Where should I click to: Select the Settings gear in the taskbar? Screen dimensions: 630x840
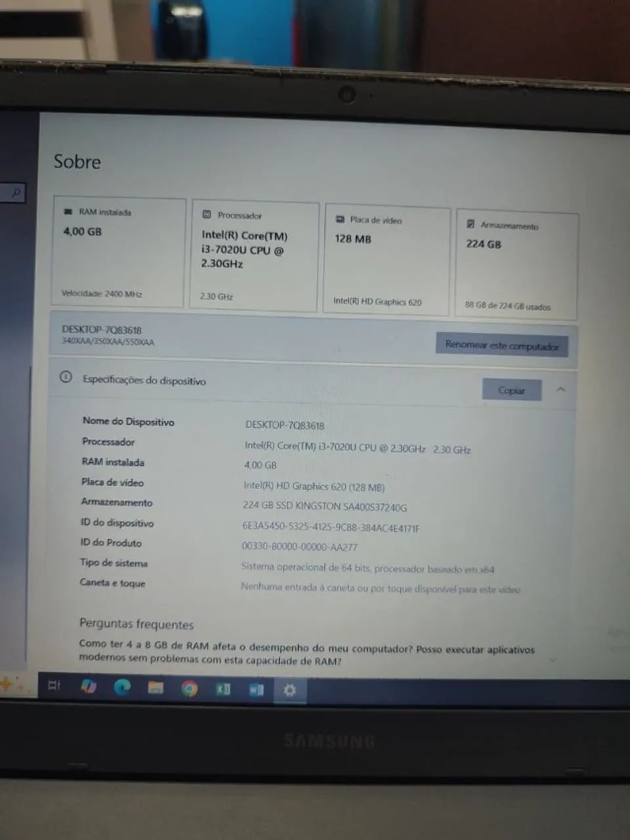pyautogui.click(x=289, y=690)
